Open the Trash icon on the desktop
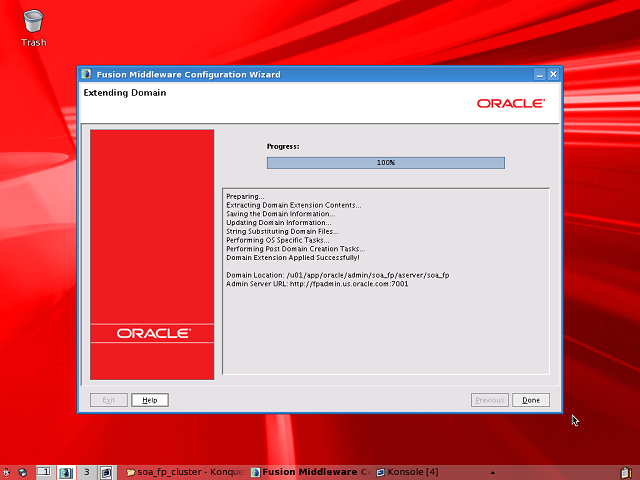This screenshot has height=480, width=640. pyautogui.click(x=33, y=28)
